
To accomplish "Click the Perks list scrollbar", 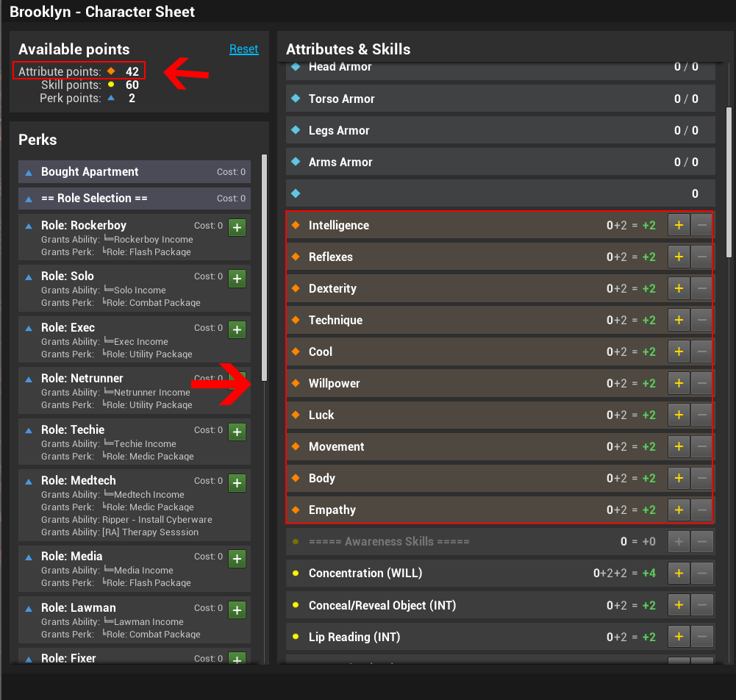I will pos(265,265).
